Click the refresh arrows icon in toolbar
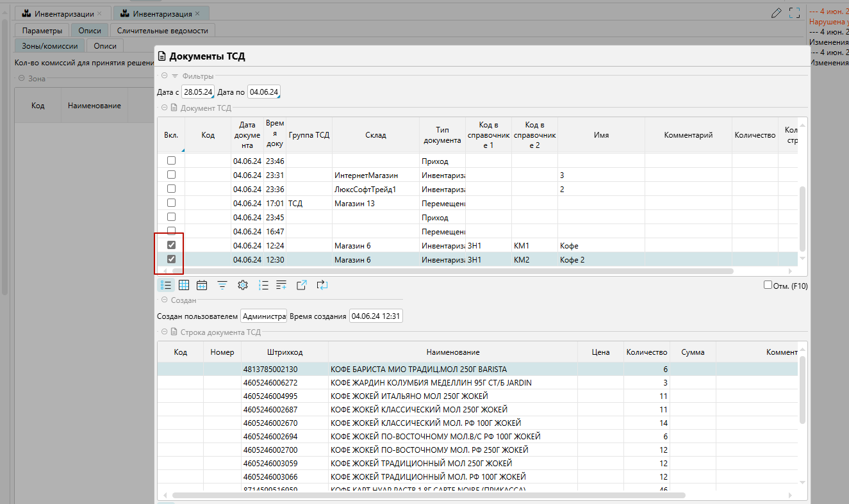Image resolution: width=849 pixels, height=504 pixels. (322, 286)
